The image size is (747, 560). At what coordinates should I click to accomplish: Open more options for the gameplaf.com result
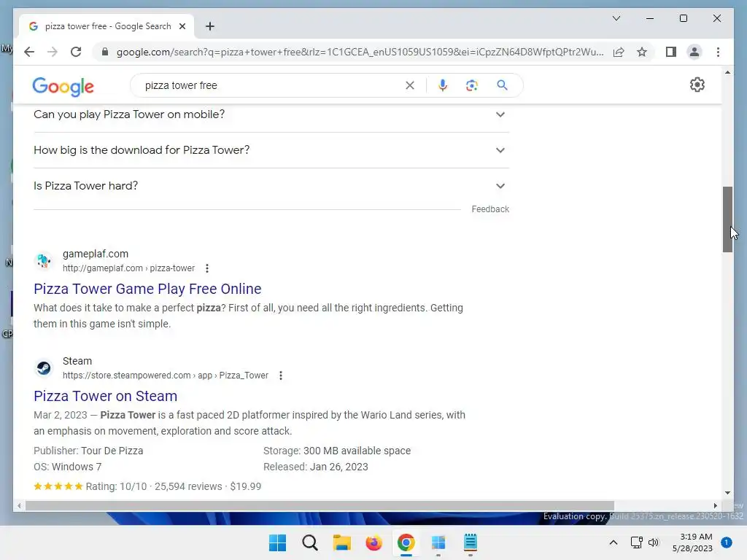pyautogui.click(x=206, y=268)
